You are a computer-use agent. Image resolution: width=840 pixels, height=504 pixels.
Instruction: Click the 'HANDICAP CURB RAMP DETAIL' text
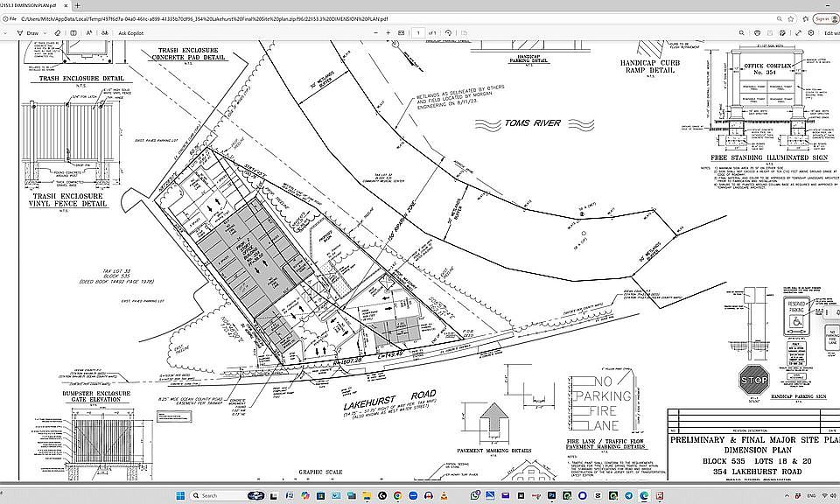[x=650, y=66]
